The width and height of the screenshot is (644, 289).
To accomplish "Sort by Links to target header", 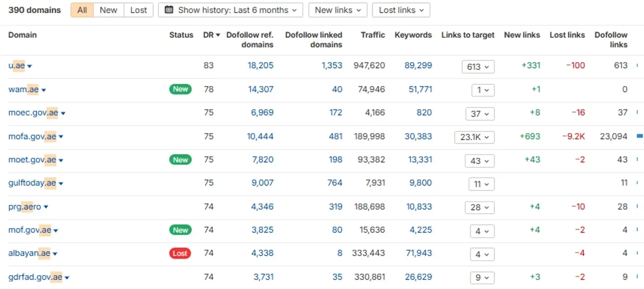I will pyautogui.click(x=468, y=35).
